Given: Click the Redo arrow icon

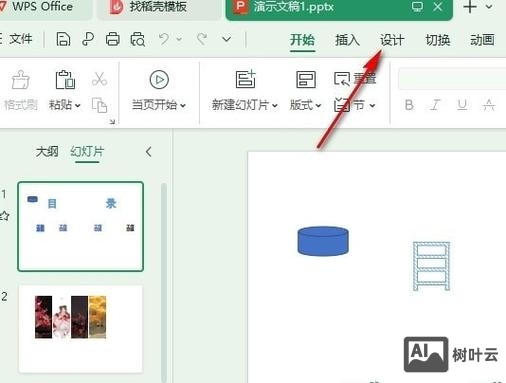Looking at the screenshot, I should 202,39.
